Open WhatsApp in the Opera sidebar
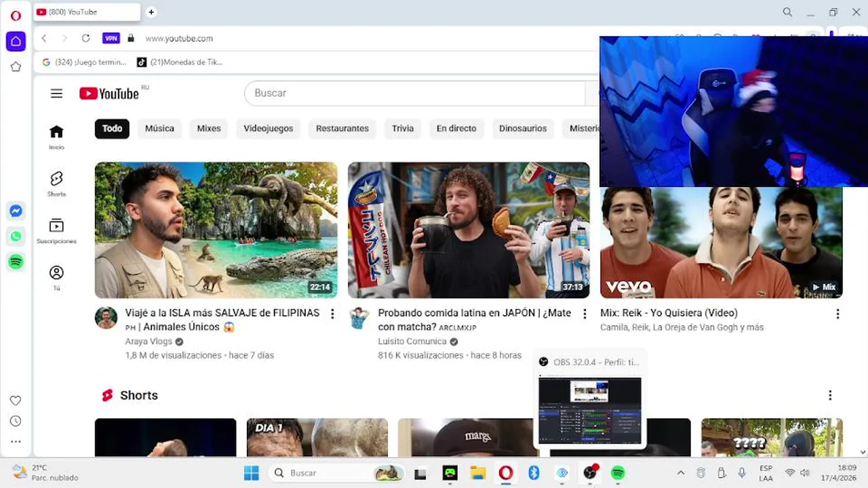 [x=16, y=237]
